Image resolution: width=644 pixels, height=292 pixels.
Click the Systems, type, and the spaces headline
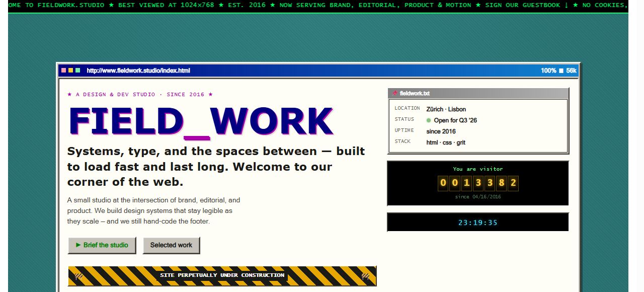(x=216, y=167)
